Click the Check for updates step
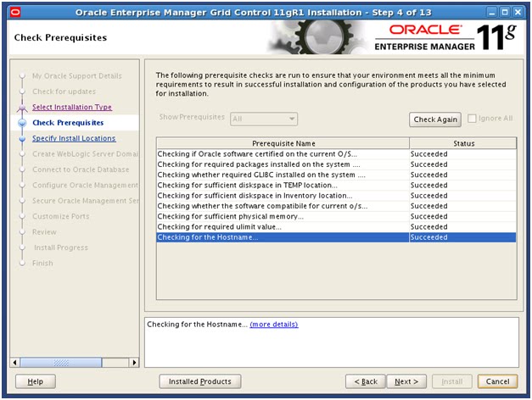532x400 pixels. click(64, 92)
